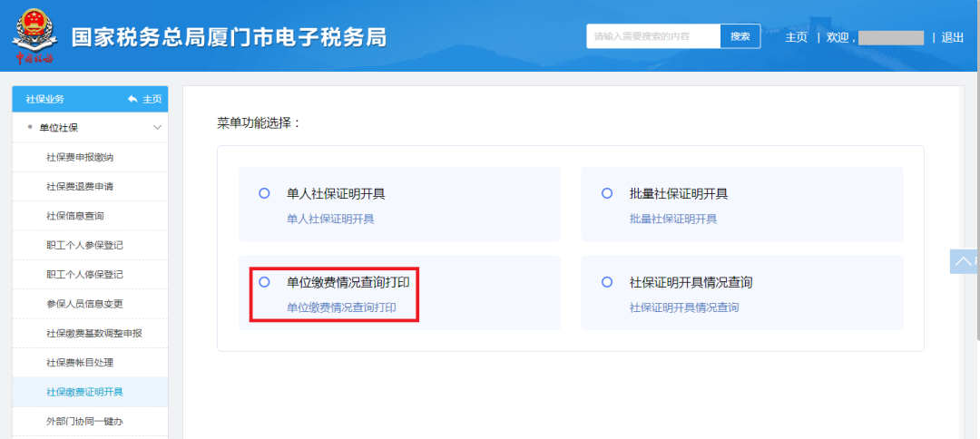
Task: Select the 单人社保证明开具 radio button
Action: click(264, 193)
